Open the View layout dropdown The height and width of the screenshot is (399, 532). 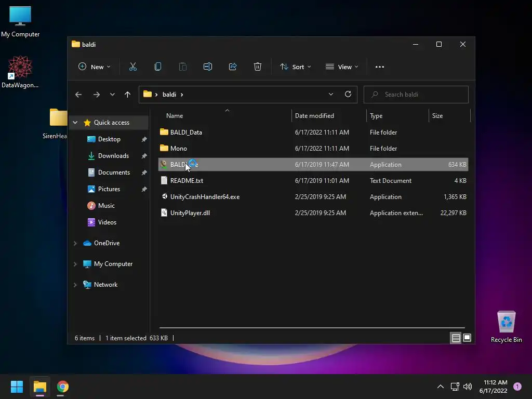[342, 67]
